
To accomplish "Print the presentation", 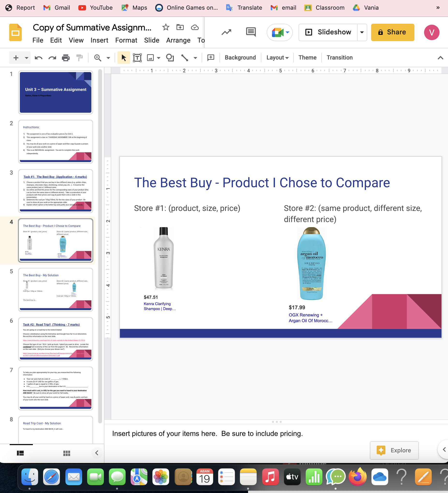I will point(66,58).
